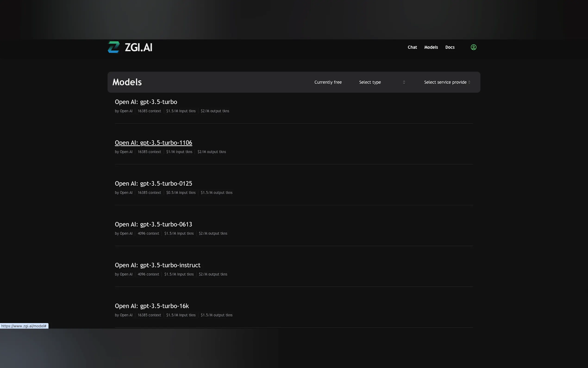
Task: Open the Models nav item
Action: click(431, 47)
